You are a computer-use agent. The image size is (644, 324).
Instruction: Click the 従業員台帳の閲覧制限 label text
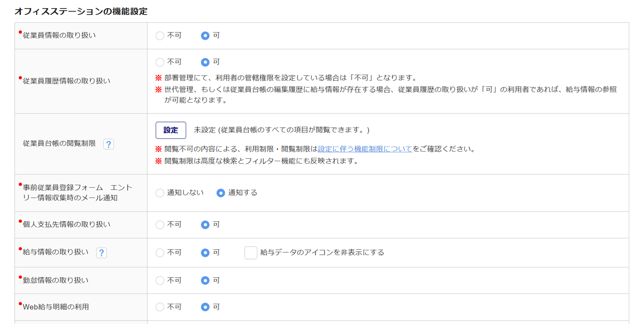point(59,143)
